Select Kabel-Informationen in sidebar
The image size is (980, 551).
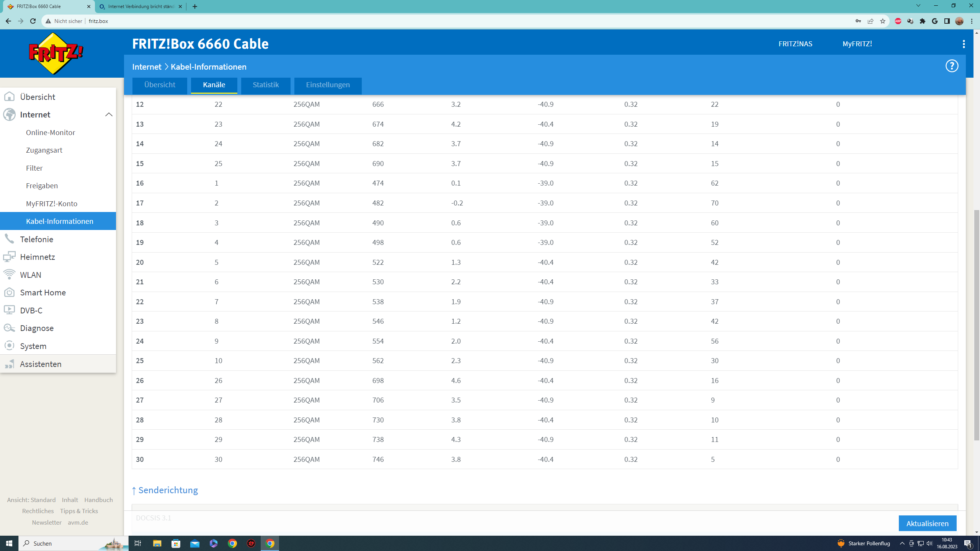point(58,221)
